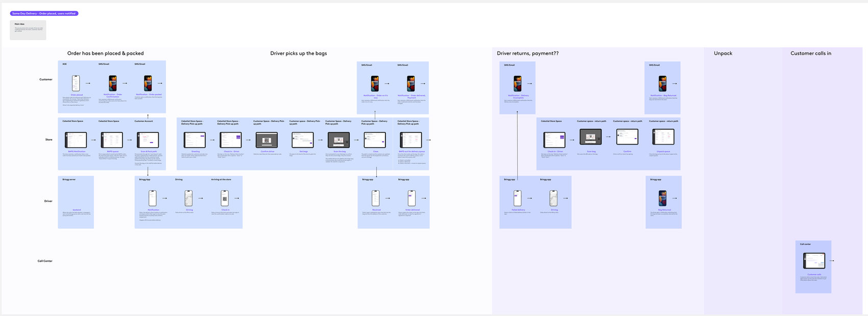868x316 pixels.
Task: Select Notification - Order delivered, Payment phone
Action: [411, 84]
